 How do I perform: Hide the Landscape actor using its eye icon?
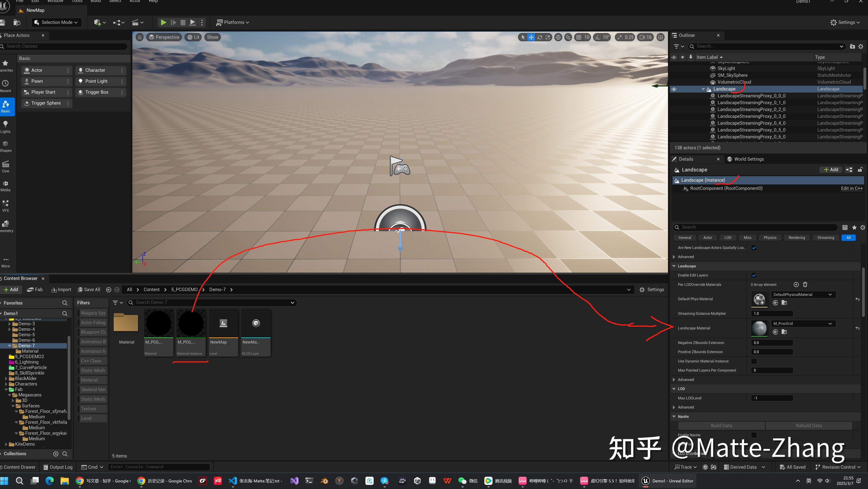click(x=674, y=89)
